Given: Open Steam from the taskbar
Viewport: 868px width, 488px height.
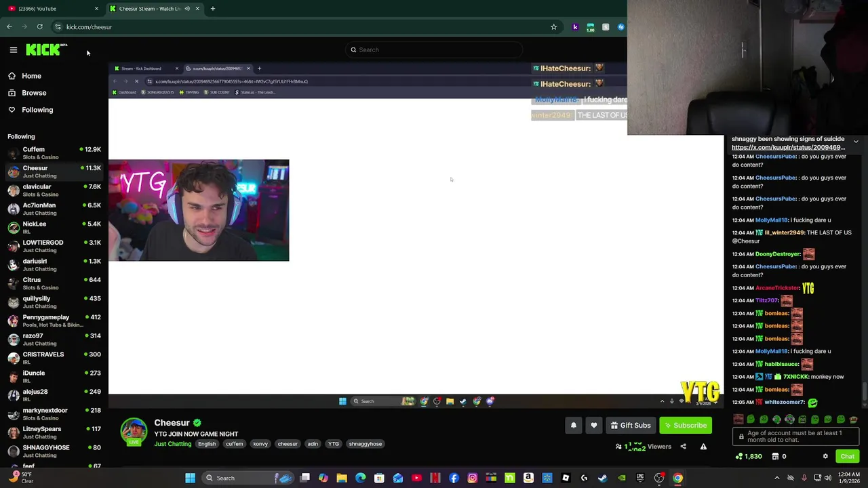Looking at the screenshot, I should [603, 478].
